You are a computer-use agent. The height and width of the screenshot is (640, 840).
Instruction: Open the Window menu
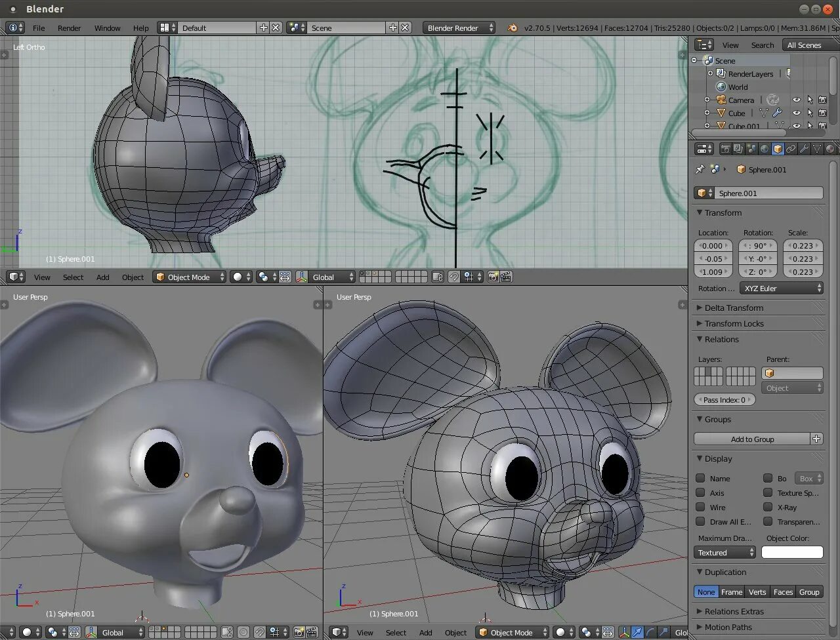pos(107,28)
